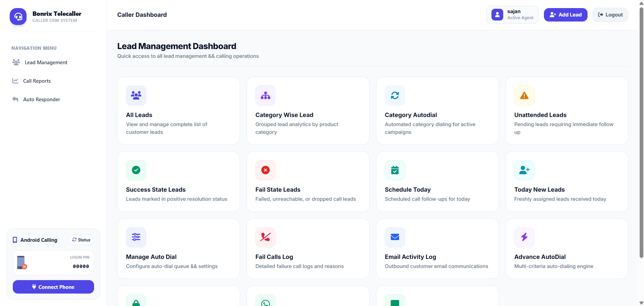Open the Fail State Leads title
Screen dimensions: 644x306
[x=278, y=190]
